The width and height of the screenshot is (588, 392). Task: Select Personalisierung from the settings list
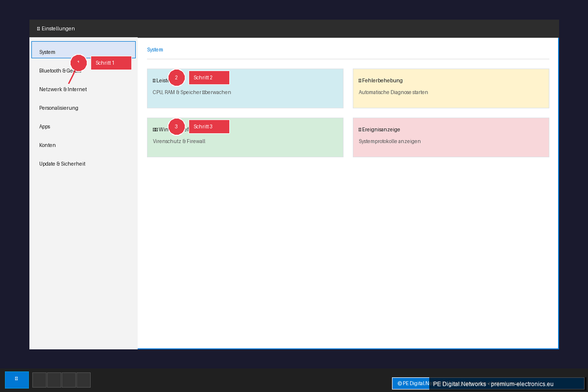click(59, 107)
